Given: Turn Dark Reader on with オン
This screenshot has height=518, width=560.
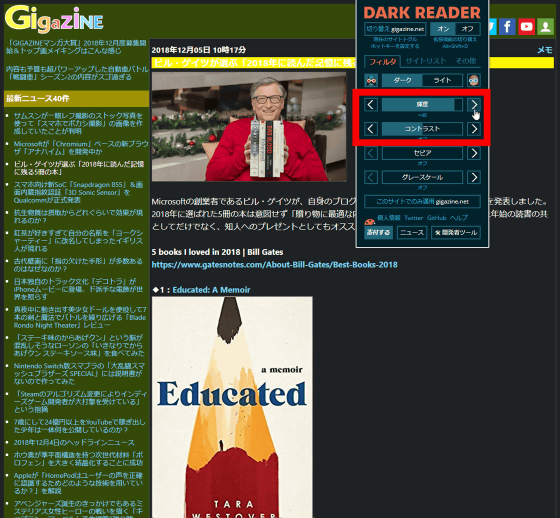Looking at the screenshot, I should click(x=443, y=29).
